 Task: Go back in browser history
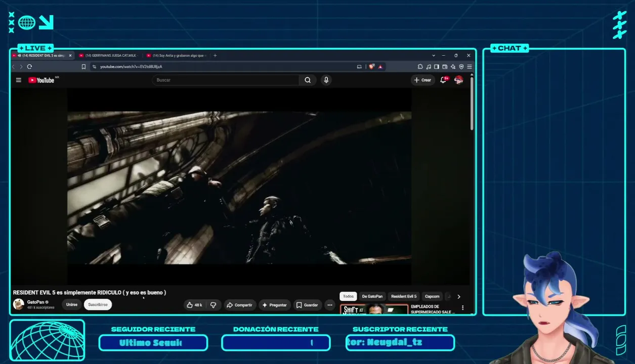pos(14,66)
